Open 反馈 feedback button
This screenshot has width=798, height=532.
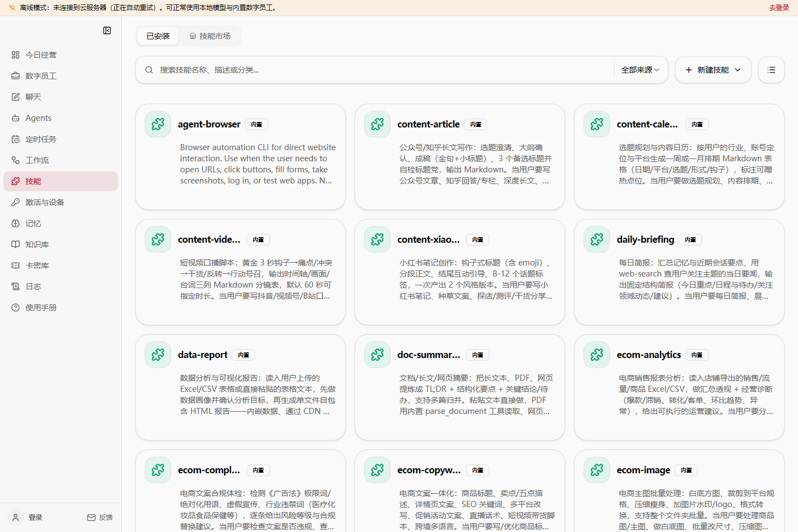[100, 517]
